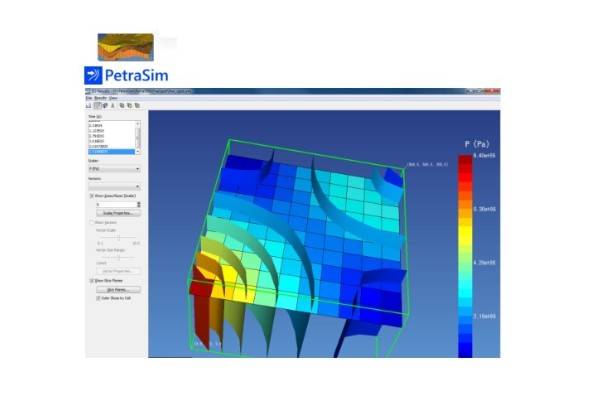The width and height of the screenshot is (600, 400).
Task: Click the PetraSim logo icon
Action: (94, 74)
